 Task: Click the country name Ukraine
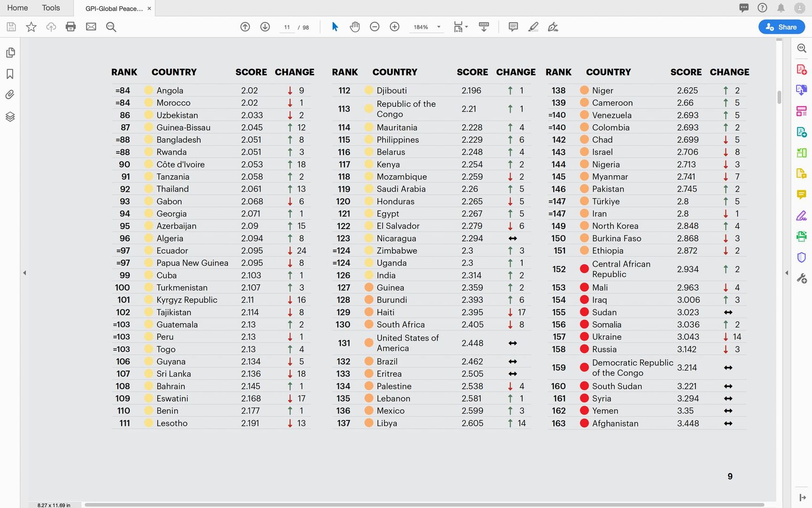607,337
